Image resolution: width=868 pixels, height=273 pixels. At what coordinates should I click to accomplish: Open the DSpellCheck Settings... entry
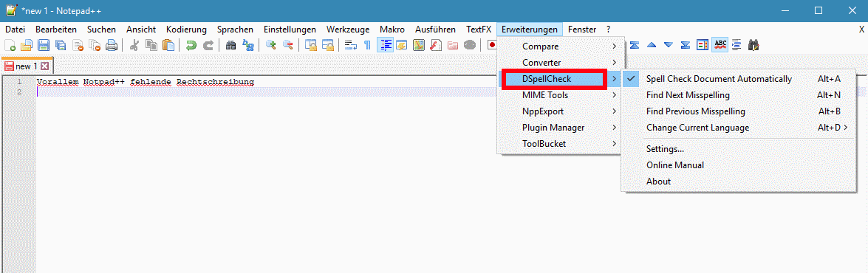(739, 148)
